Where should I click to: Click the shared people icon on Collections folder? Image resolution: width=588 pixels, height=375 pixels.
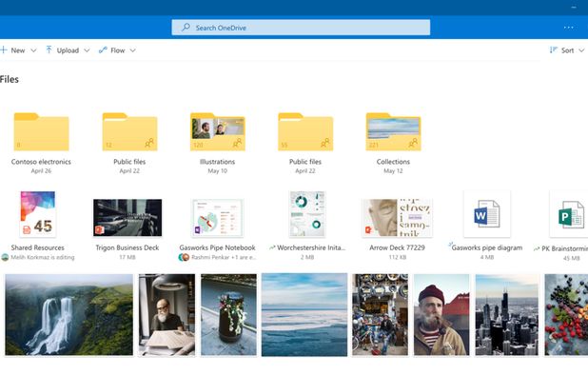(413, 143)
